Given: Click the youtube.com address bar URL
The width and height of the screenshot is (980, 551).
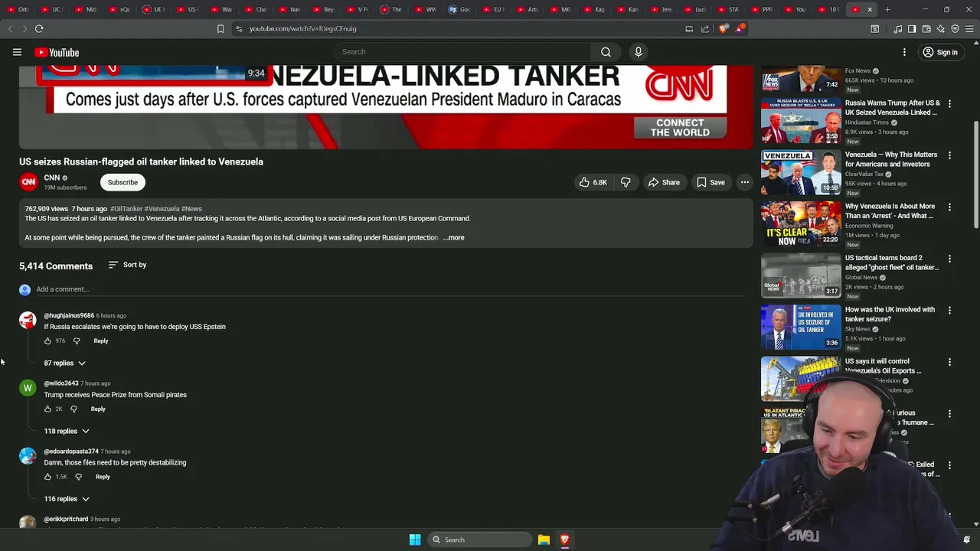Looking at the screenshot, I should (302, 28).
